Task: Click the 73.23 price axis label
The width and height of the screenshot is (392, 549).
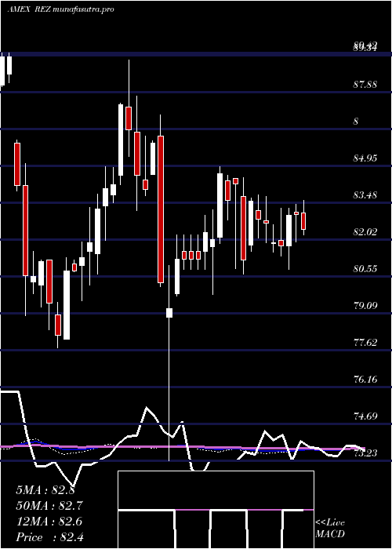Action: pos(365,453)
